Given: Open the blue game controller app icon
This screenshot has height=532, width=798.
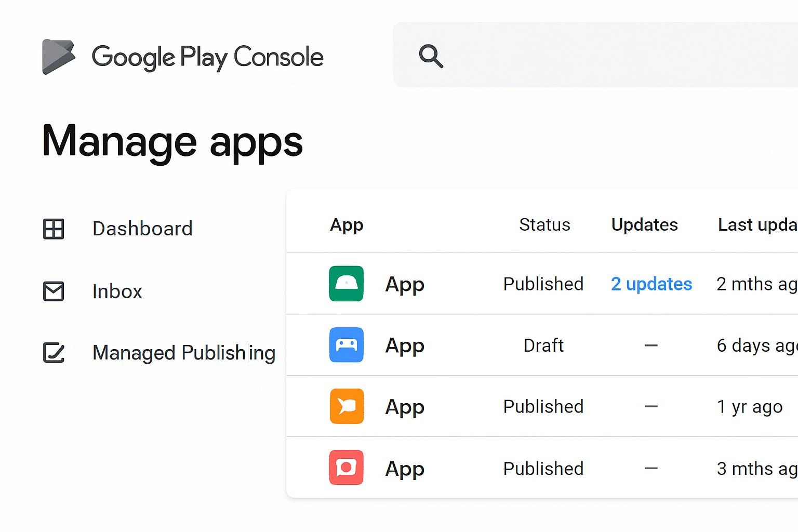Looking at the screenshot, I should point(346,345).
